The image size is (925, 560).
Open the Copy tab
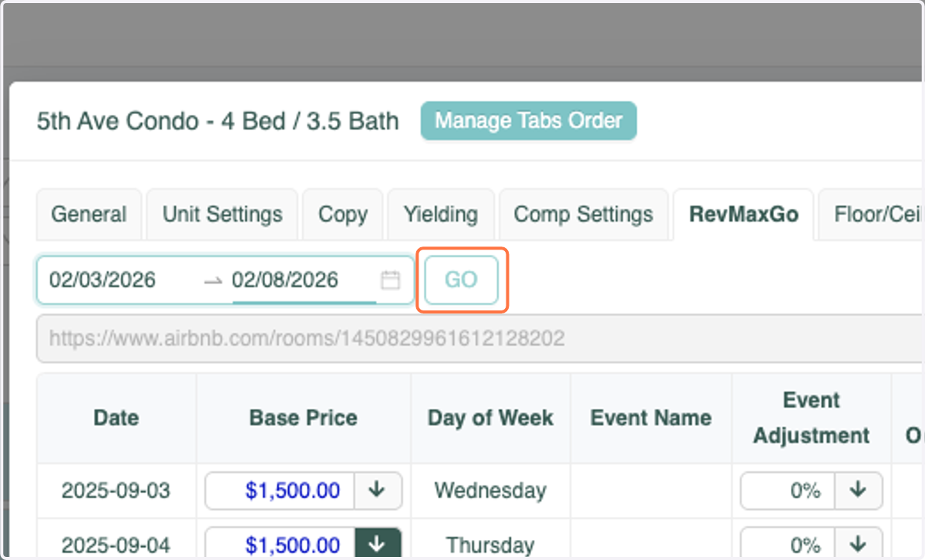(342, 214)
